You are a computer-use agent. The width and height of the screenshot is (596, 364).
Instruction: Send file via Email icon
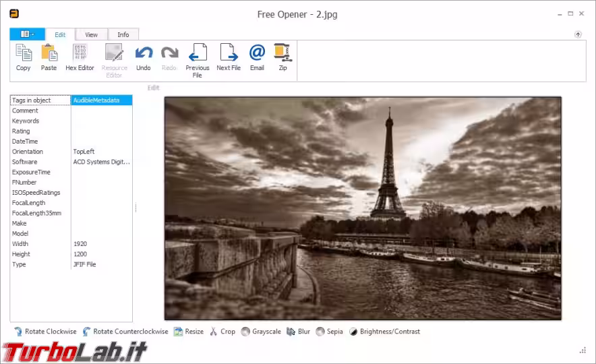coord(257,54)
